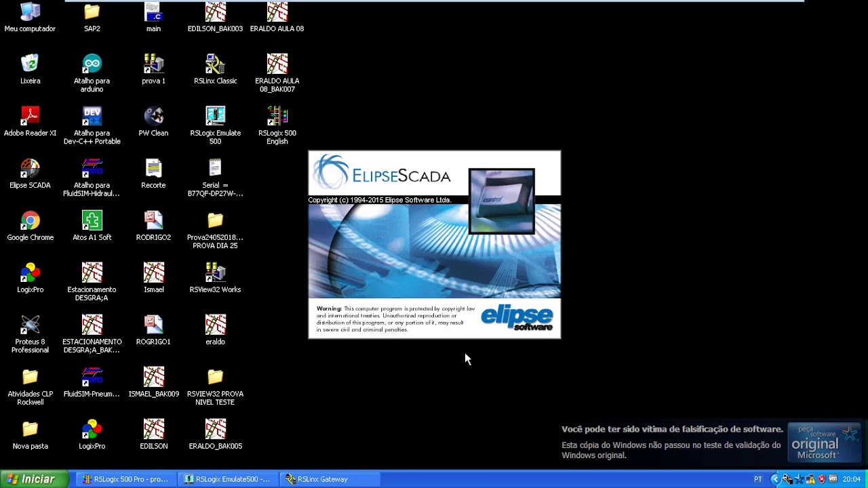Switch to RSLogix Emulate500 taskbar window

click(x=228, y=479)
